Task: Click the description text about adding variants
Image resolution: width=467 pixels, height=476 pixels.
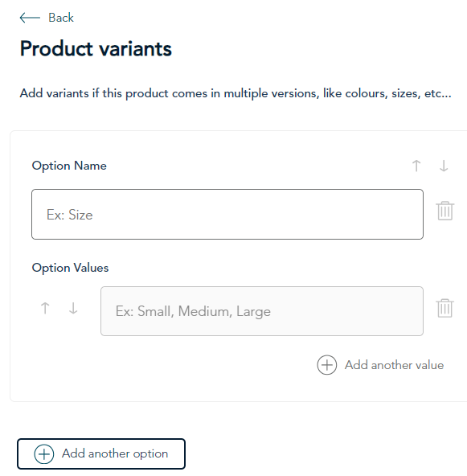Action: [x=236, y=93]
